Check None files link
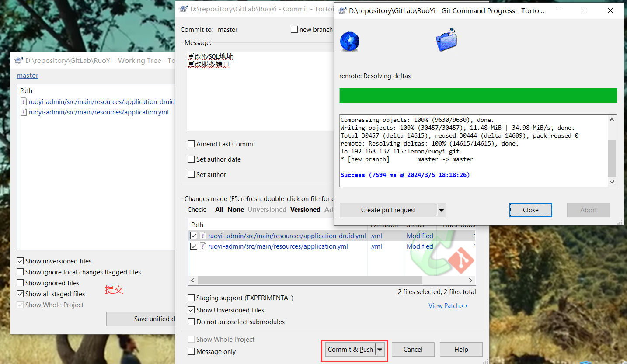 [x=236, y=210]
